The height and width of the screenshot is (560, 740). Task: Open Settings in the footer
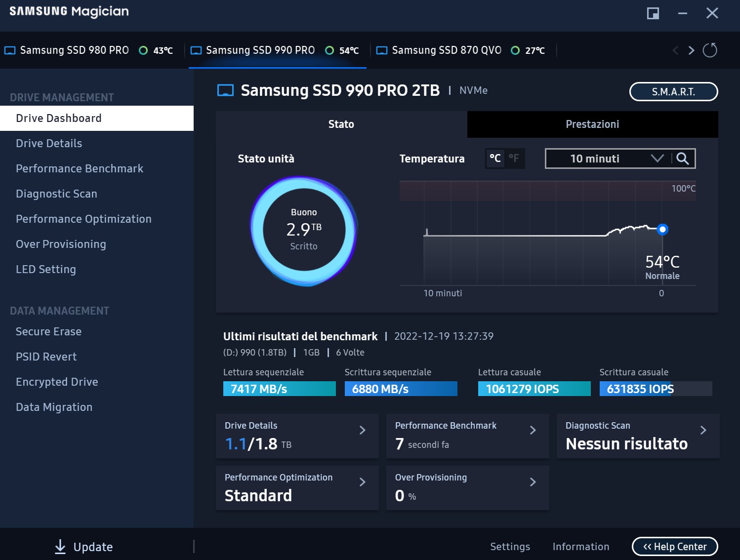point(510,547)
